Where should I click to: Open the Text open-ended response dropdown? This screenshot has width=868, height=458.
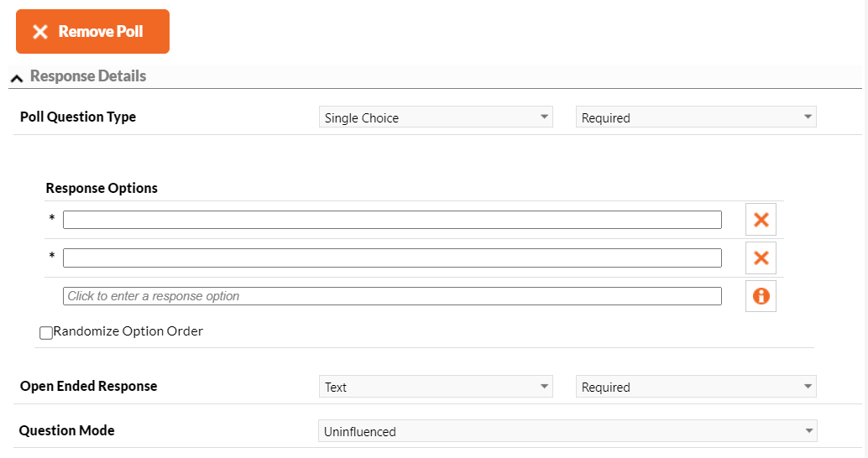click(x=436, y=387)
